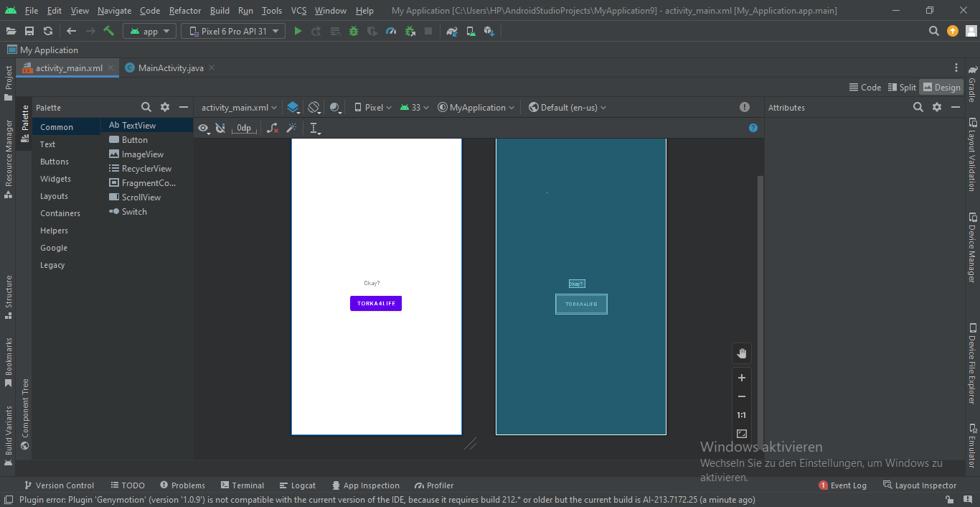Open the Refactor menu
Viewport: 980px width, 507px height.
[185, 11]
